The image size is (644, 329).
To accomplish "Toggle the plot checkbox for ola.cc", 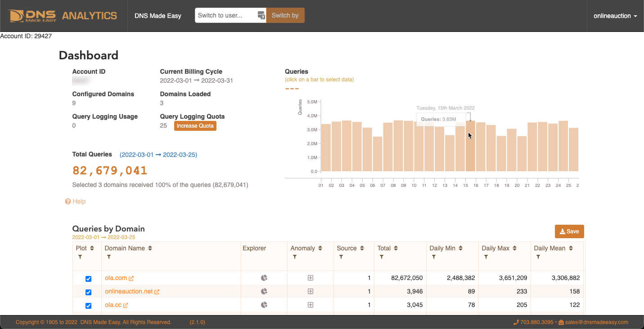I will point(89,306).
